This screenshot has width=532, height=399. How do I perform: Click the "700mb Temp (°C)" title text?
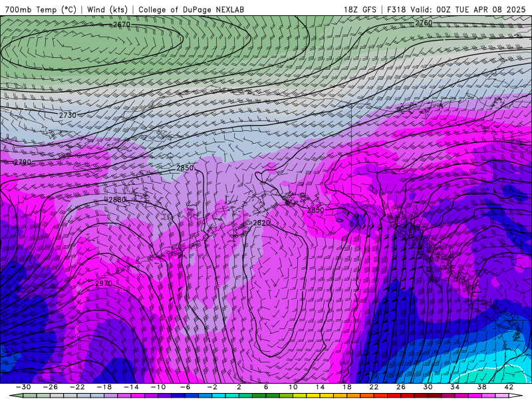41,9
